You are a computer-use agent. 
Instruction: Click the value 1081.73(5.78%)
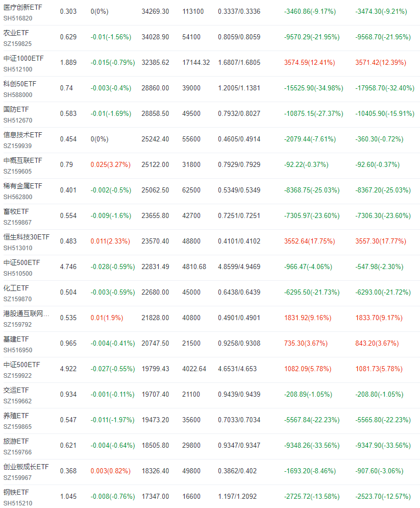pos(379,369)
